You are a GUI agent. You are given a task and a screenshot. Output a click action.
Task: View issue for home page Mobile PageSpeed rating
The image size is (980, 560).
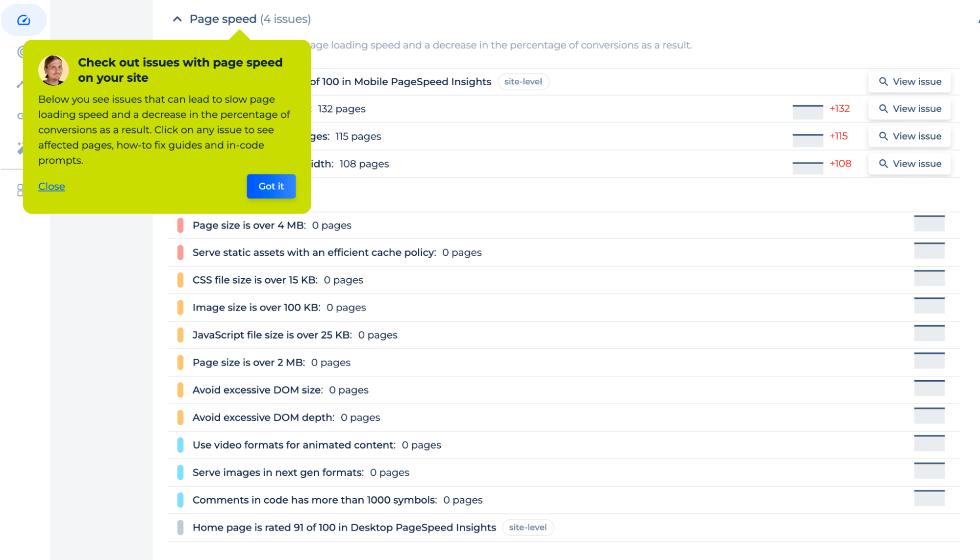(x=910, y=81)
